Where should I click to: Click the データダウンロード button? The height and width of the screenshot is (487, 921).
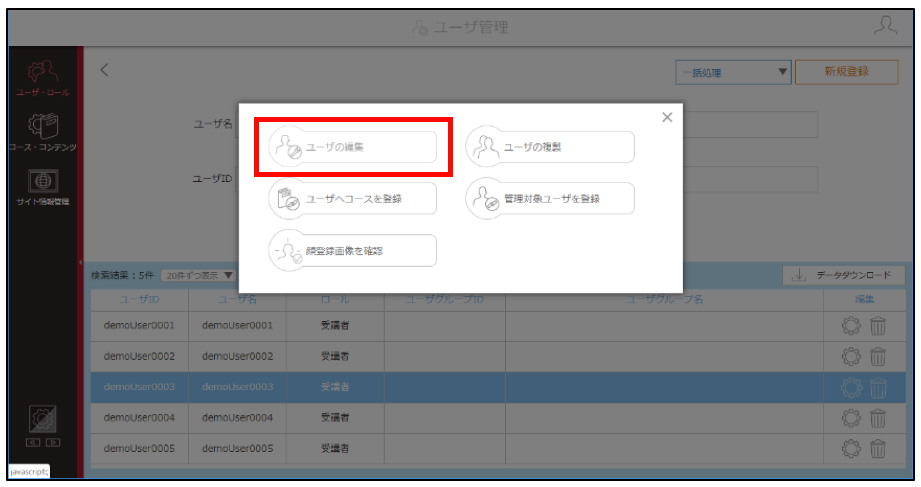pos(843,275)
